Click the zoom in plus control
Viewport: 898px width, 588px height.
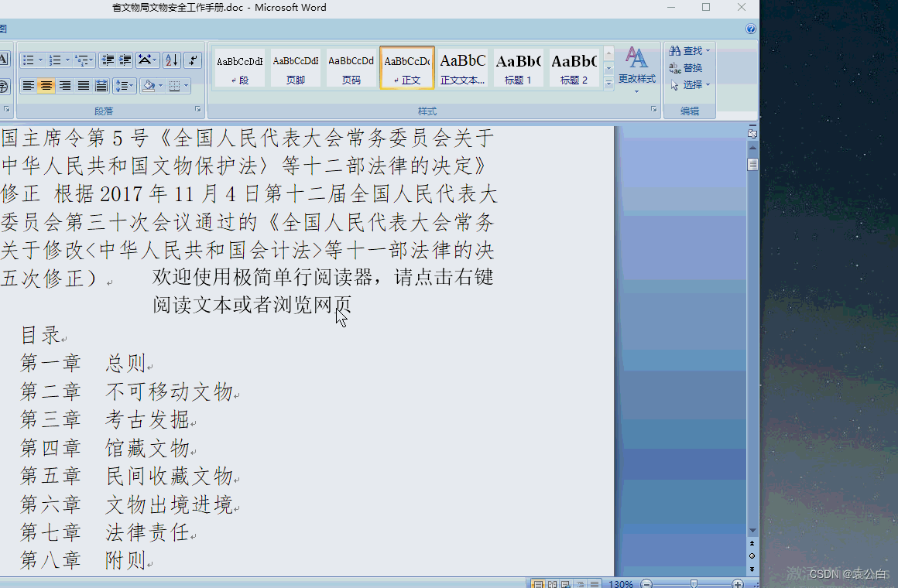click(737, 582)
